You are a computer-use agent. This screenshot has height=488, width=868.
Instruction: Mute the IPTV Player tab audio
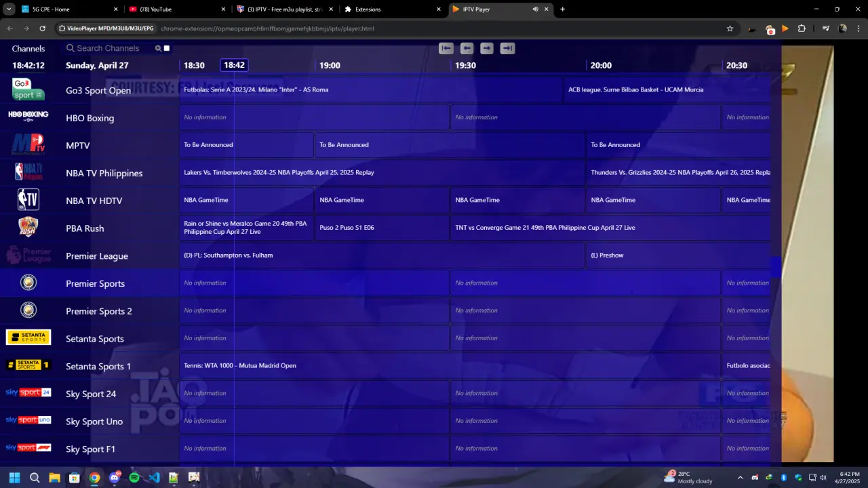[535, 9]
